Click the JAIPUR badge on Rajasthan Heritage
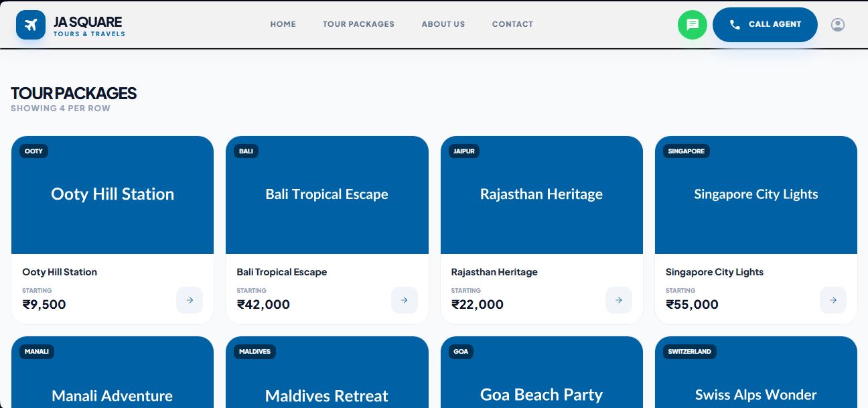Image resolution: width=868 pixels, height=408 pixels. tap(464, 151)
